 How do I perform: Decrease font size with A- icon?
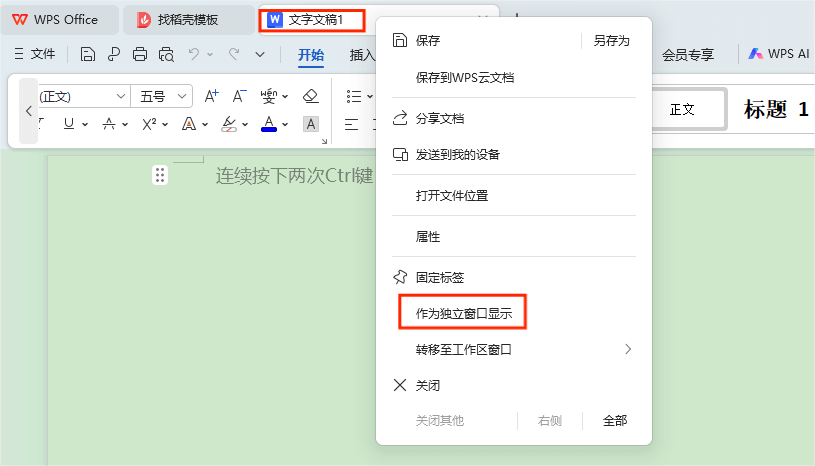pos(239,96)
